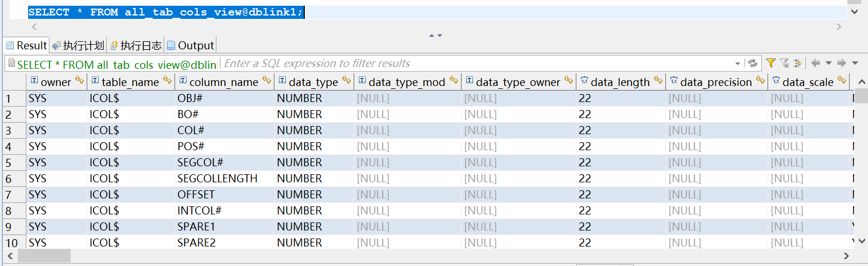Screen dimensions: 868x266
Task: Select the column_name column header
Action: click(x=223, y=82)
